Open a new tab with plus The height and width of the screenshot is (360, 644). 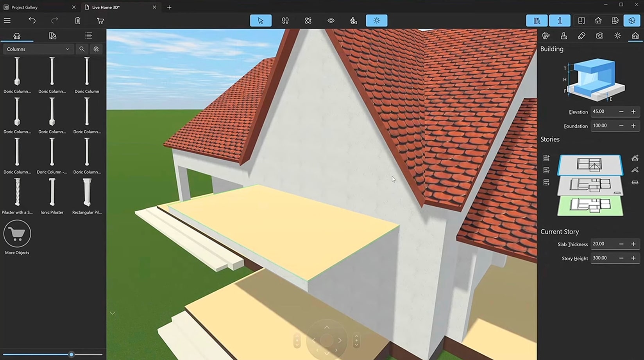pos(169,7)
